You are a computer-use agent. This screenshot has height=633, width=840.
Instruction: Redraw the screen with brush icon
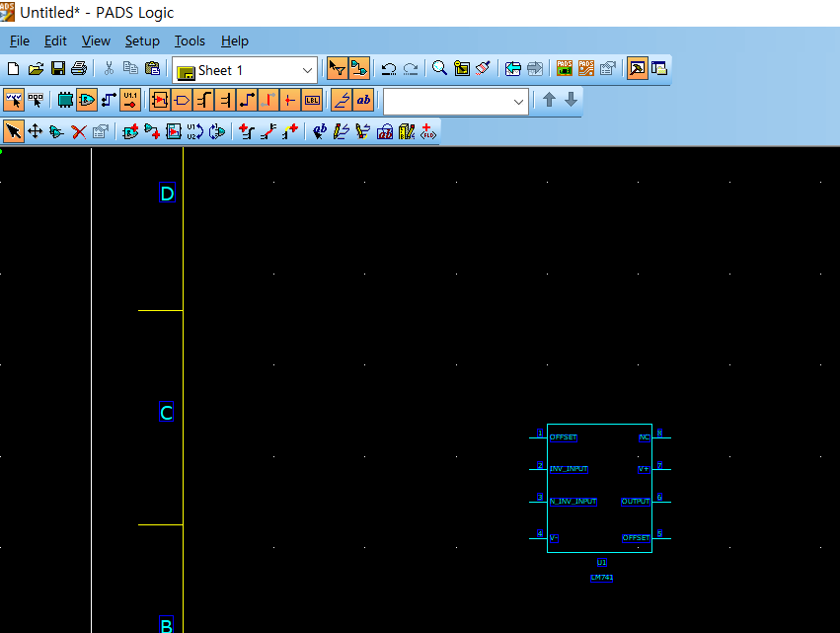[x=484, y=68]
